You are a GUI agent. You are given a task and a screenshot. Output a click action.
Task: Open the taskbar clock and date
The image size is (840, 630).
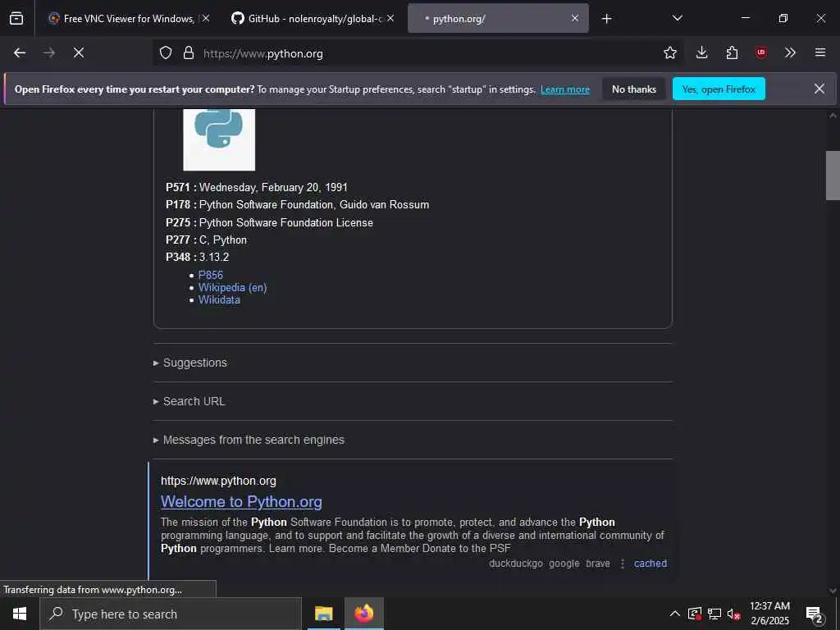pos(769,614)
